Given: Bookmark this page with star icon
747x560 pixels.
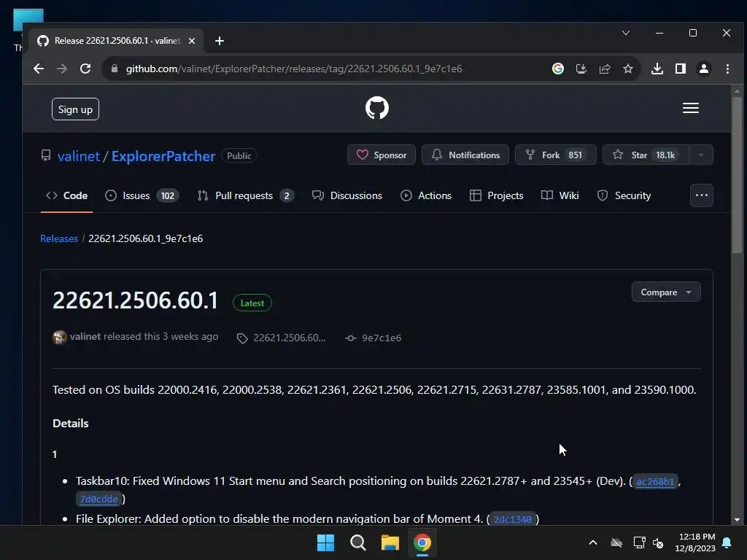Looking at the screenshot, I should pyautogui.click(x=628, y=69).
